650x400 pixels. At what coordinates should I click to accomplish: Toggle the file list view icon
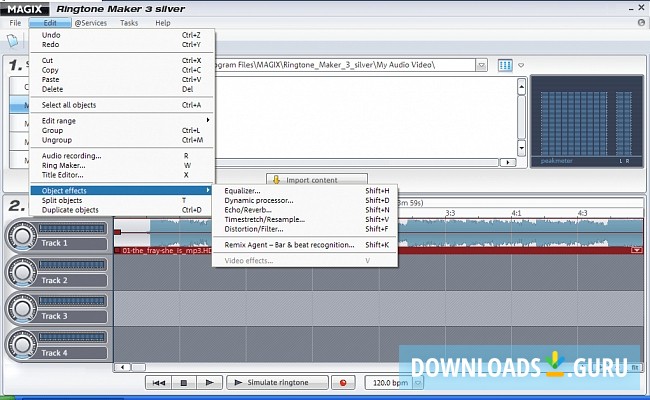click(505, 65)
